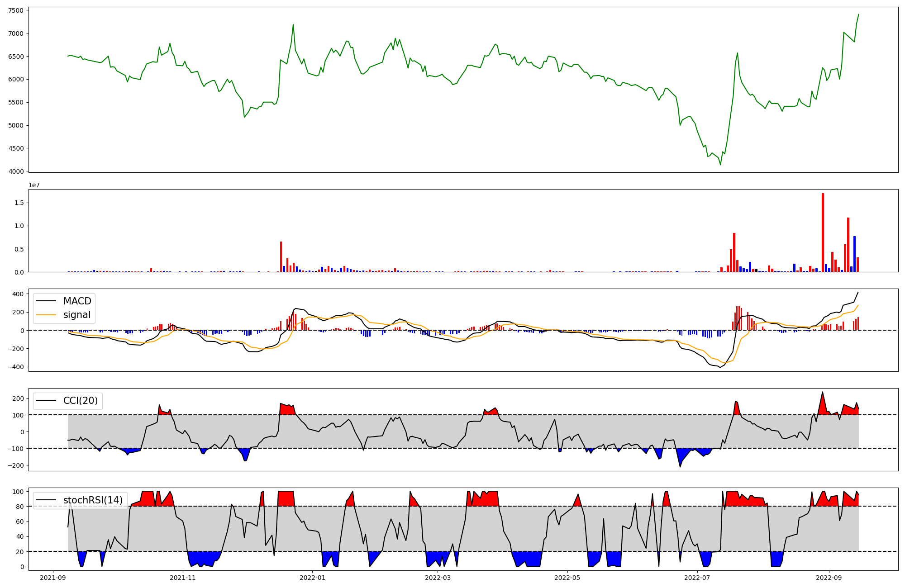Click the stochRSI(14) legend label
Viewport: 905px width, 588px height.
(93, 500)
